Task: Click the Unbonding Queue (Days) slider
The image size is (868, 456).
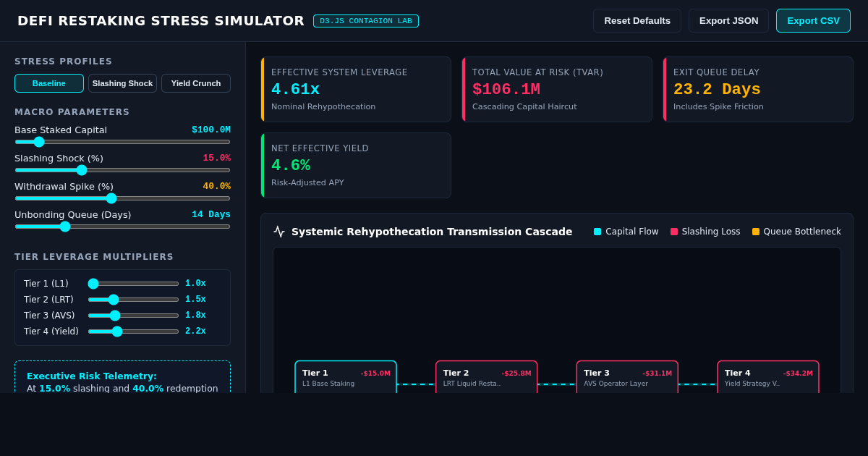Action: (x=122, y=227)
